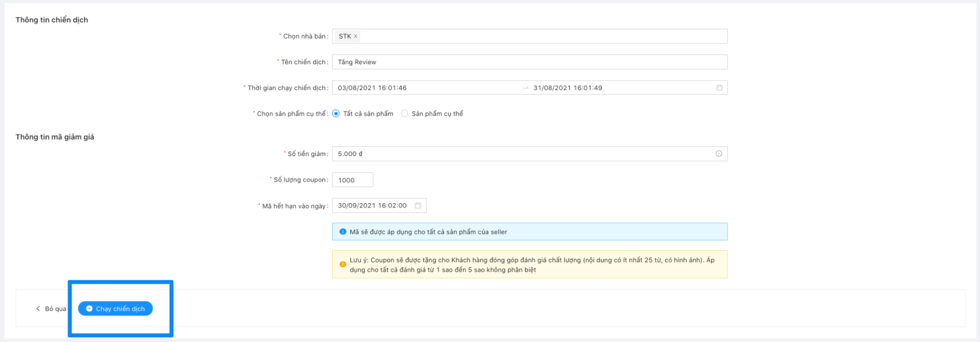Open the Chọn nhà bán seller dropdown
The height and width of the screenshot is (342, 980).
click(539, 36)
